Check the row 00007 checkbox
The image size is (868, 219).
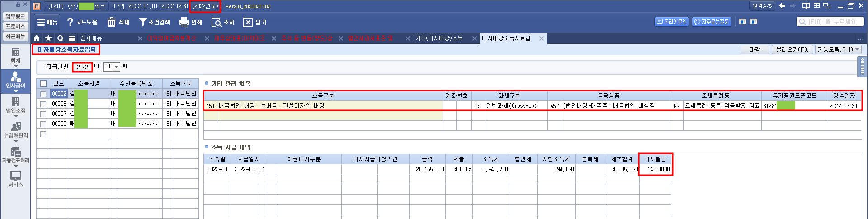pyautogui.click(x=43, y=114)
